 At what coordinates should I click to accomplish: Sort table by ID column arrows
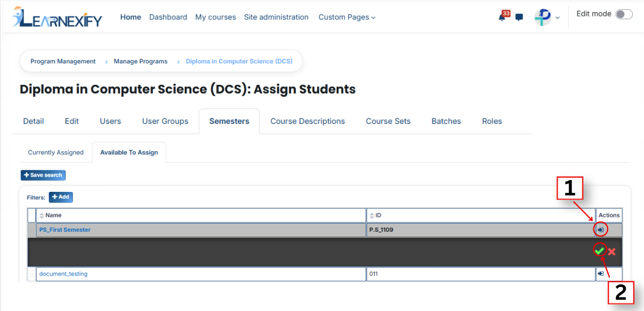pos(372,215)
